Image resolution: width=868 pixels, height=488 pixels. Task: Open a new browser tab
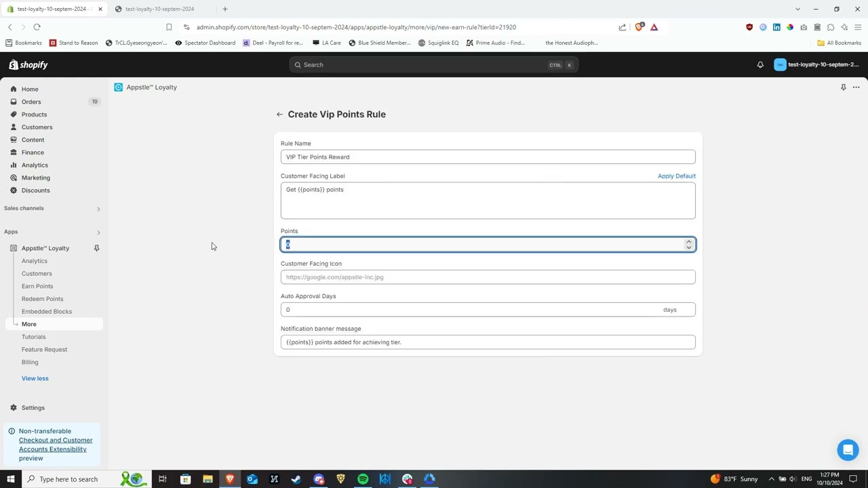(x=225, y=9)
